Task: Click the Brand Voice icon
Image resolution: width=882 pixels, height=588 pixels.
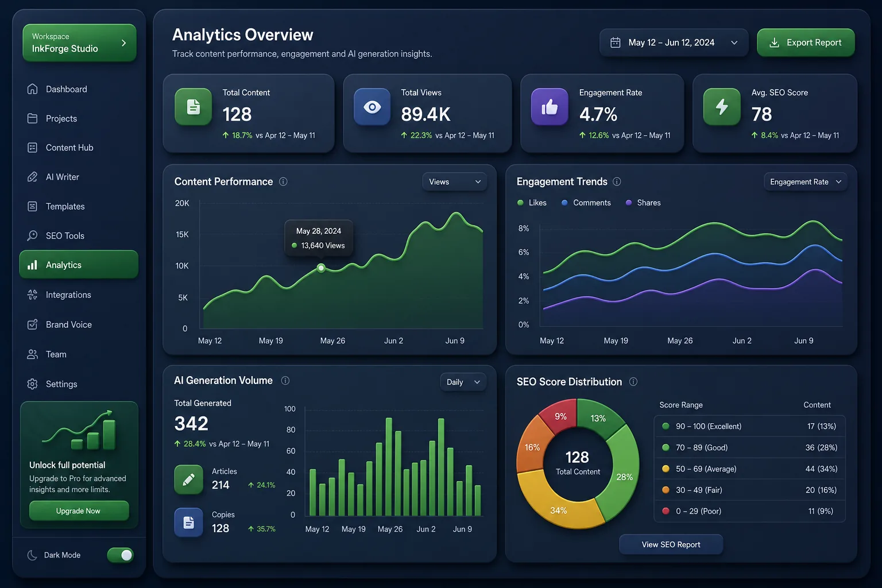Action: 32,324
